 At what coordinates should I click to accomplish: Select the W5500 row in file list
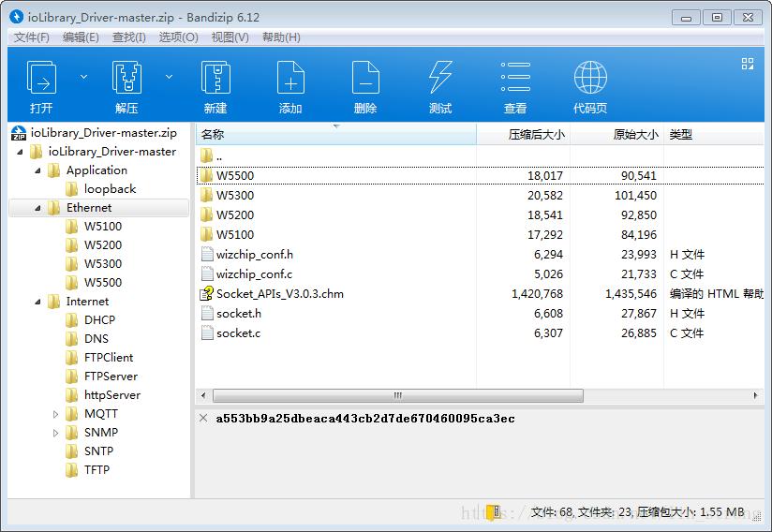point(480,176)
